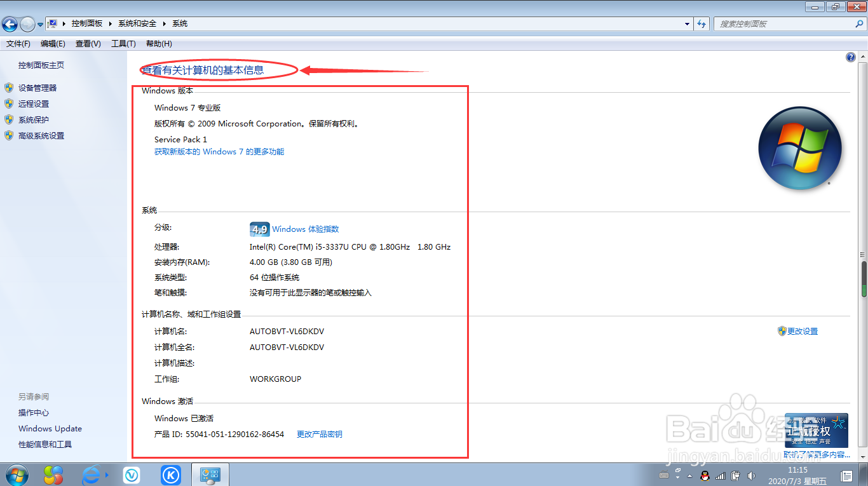Click the 更改设置 link
This screenshot has width=868, height=486.
(803, 332)
